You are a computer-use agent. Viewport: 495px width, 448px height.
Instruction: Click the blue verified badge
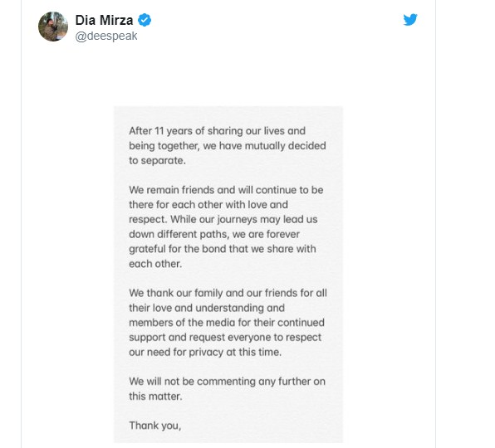(145, 20)
